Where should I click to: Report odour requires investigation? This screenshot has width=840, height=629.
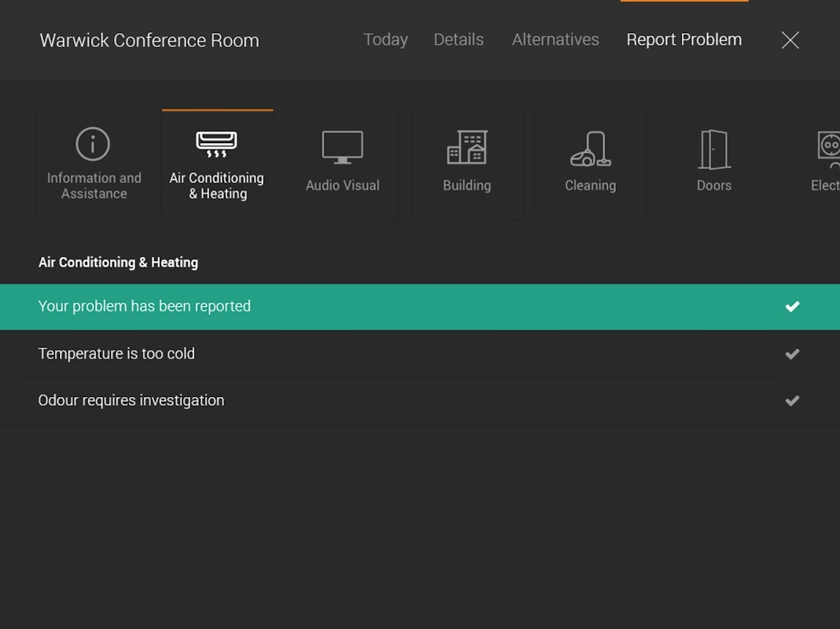(420, 400)
